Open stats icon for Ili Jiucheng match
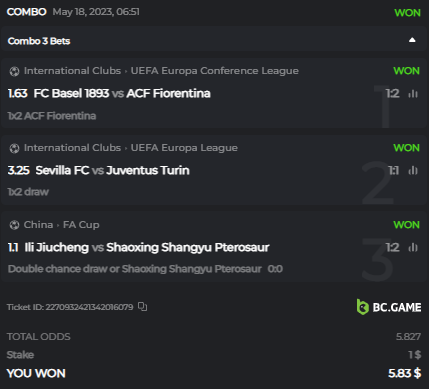The image size is (429, 389). click(413, 248)
